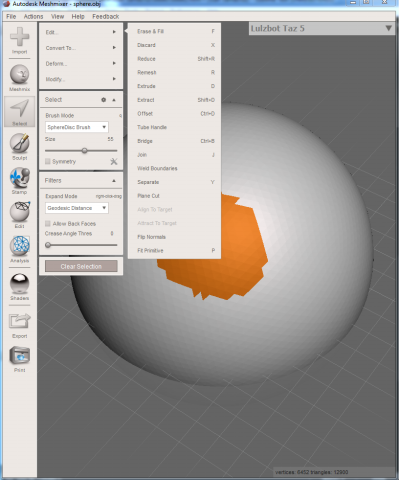Click the symmetry axis icon beside Symmetry
Viewport: 399px width, 480px height.
[114, 162]
